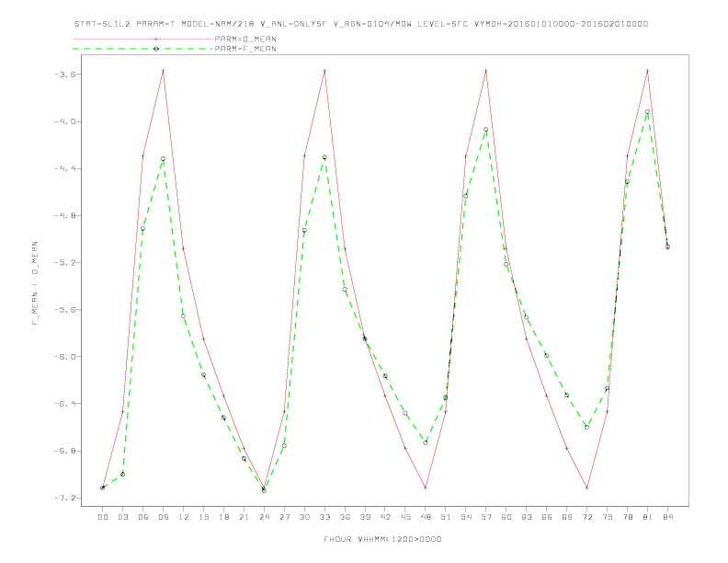The height and width of the screenshot is (563, 728).
Task: Select the F_MEAN circle marker at hour 66
Action: (x=547, y=356)
